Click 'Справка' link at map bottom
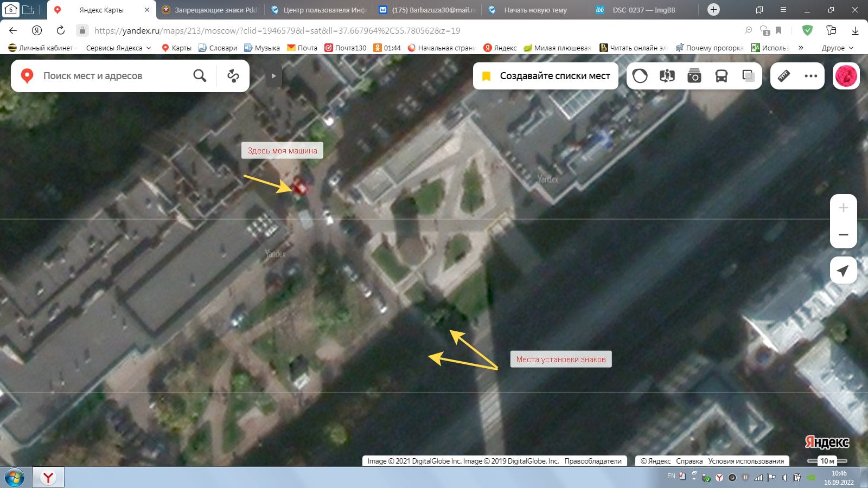The image size is (868, 488). pos(690,461)
